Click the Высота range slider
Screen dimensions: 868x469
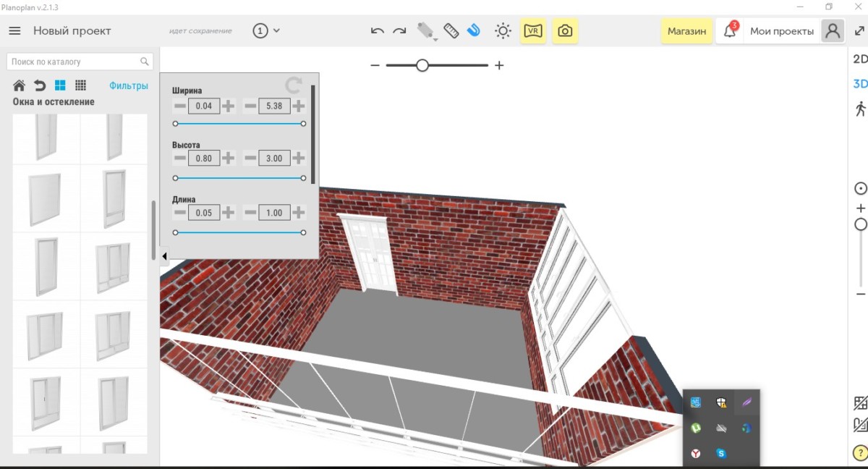[x=239, y=178]
